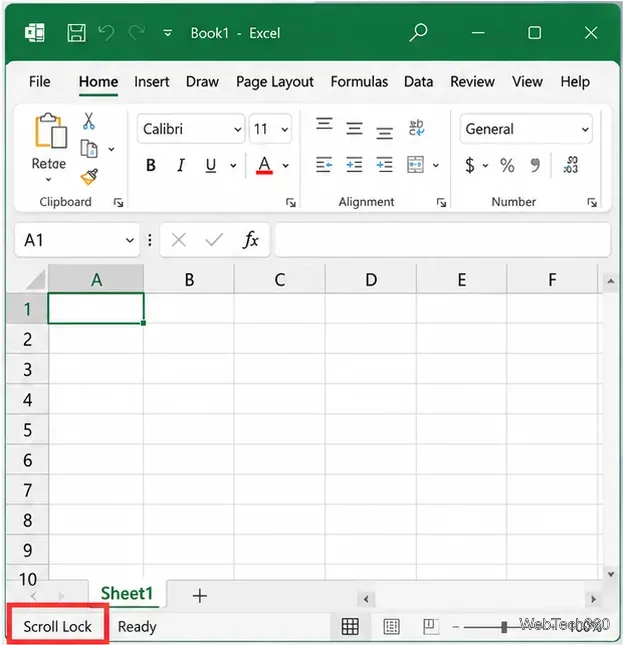
Task: Toggle underline formatting
Action: click(211, 165)
